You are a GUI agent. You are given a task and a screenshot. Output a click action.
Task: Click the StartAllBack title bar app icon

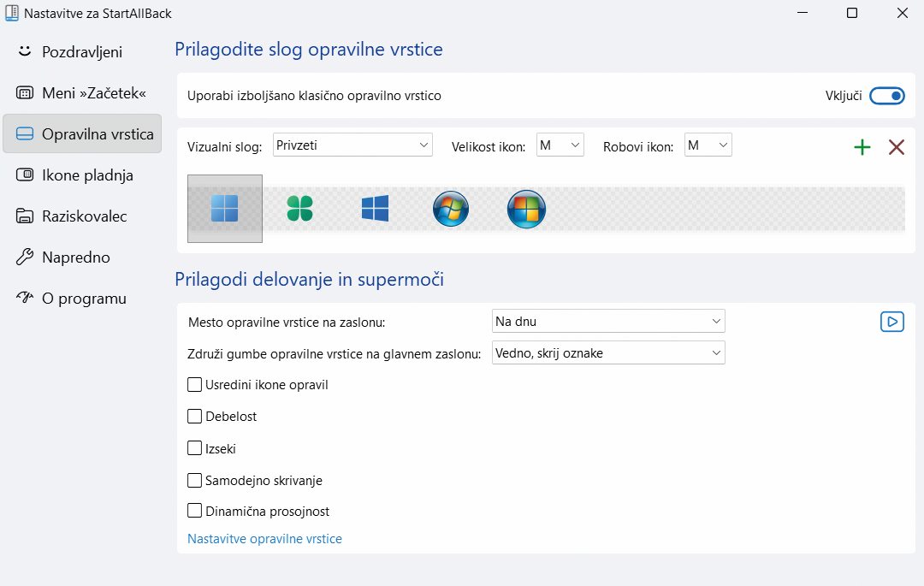[11, 13]
